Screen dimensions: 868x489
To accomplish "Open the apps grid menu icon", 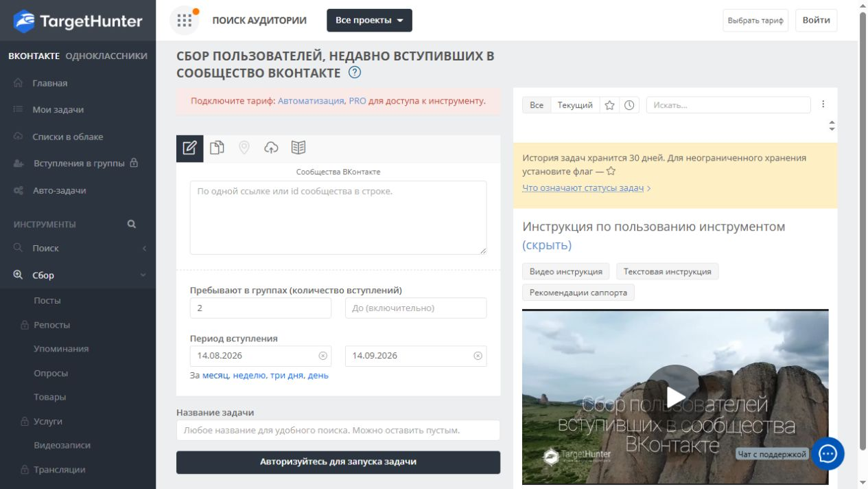I will 185,20.
